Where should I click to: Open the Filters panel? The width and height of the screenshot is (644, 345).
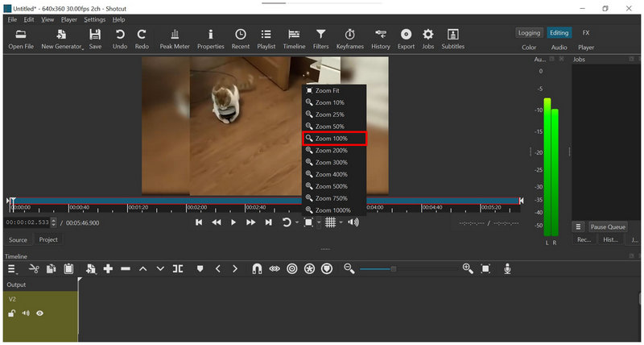[x=320, y=39]
